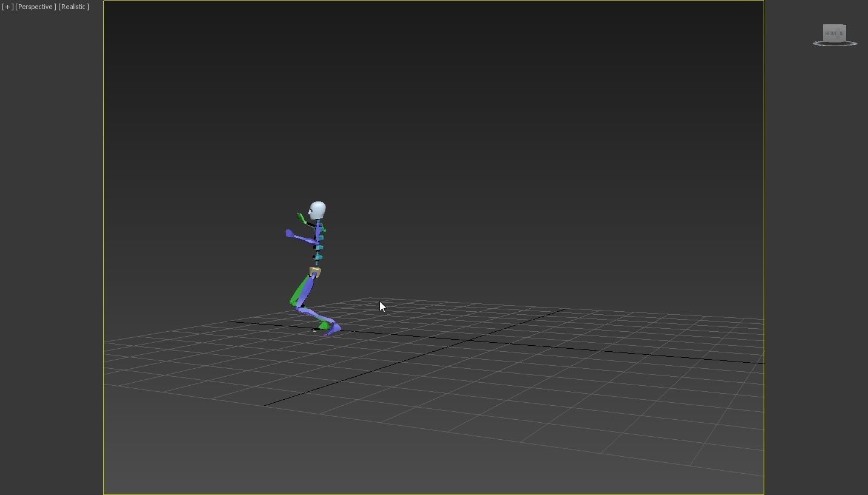Image resolution: width=868 pixels, height=495 pixels.
Task: Select the biped's blue extended arm
Action: (302, 237)
